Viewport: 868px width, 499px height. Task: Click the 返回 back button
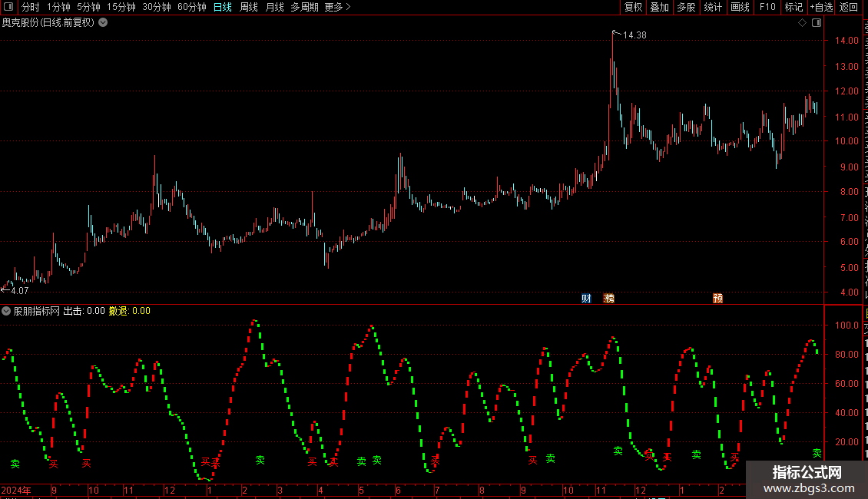[849, 7]
